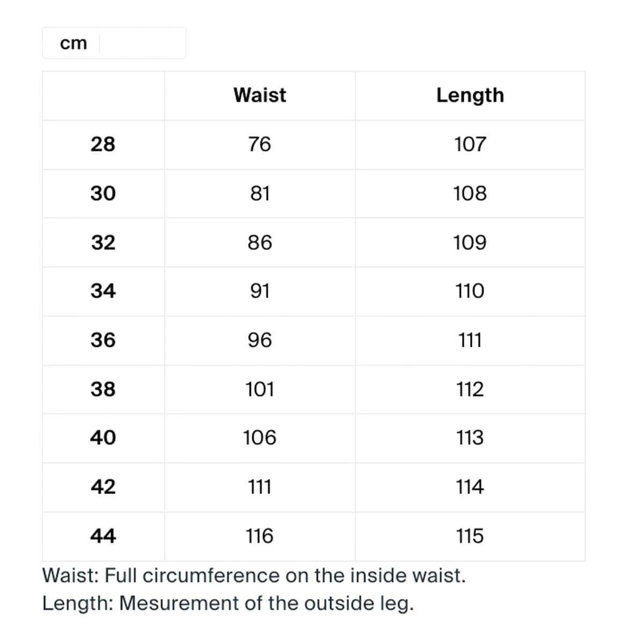
Task: Click length value 110 for size 34
Action: [470, 291]
